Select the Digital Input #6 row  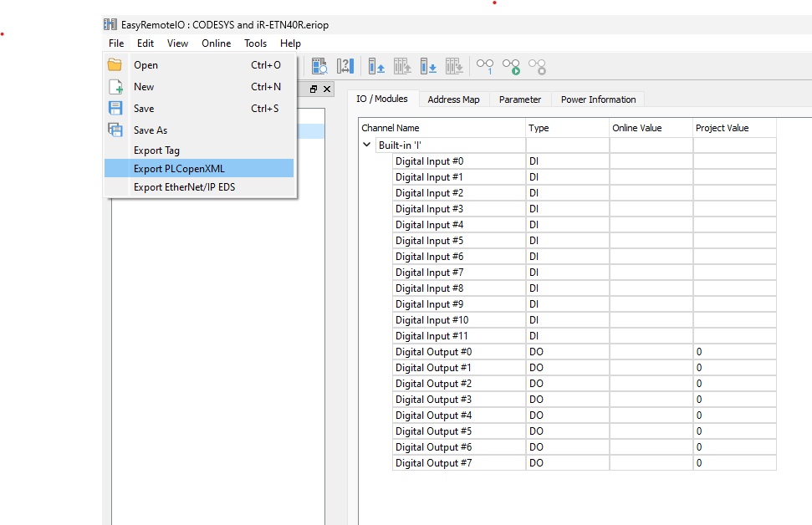coord(585,257)
